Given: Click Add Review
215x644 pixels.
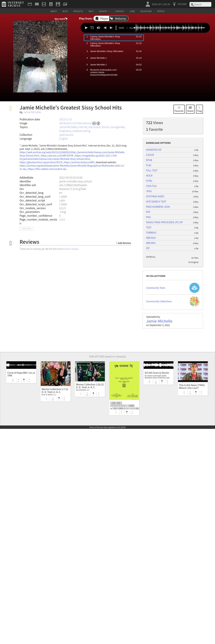Looking at the screenshot, I should (x=124, y=243).
